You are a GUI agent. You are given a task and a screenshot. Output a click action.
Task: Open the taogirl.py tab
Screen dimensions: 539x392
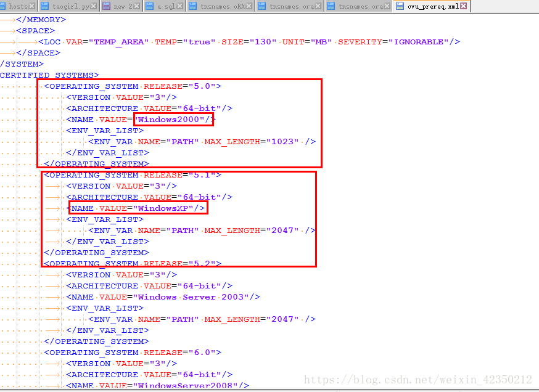(70, 6)
